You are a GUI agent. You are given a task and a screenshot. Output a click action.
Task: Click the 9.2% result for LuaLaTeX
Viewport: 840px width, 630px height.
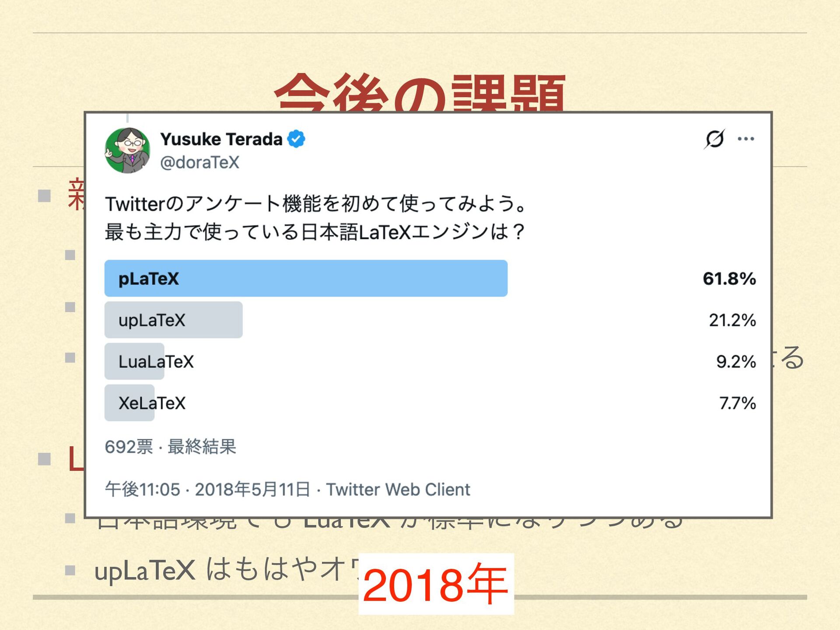735,362
